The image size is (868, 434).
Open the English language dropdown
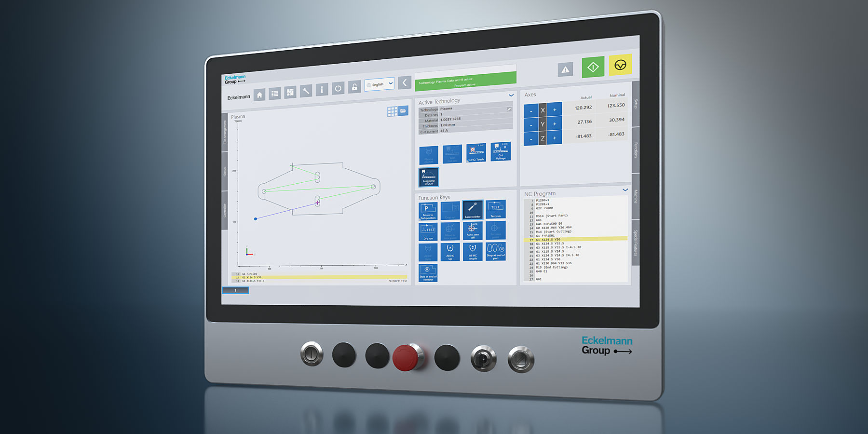[x=379, y=85]
